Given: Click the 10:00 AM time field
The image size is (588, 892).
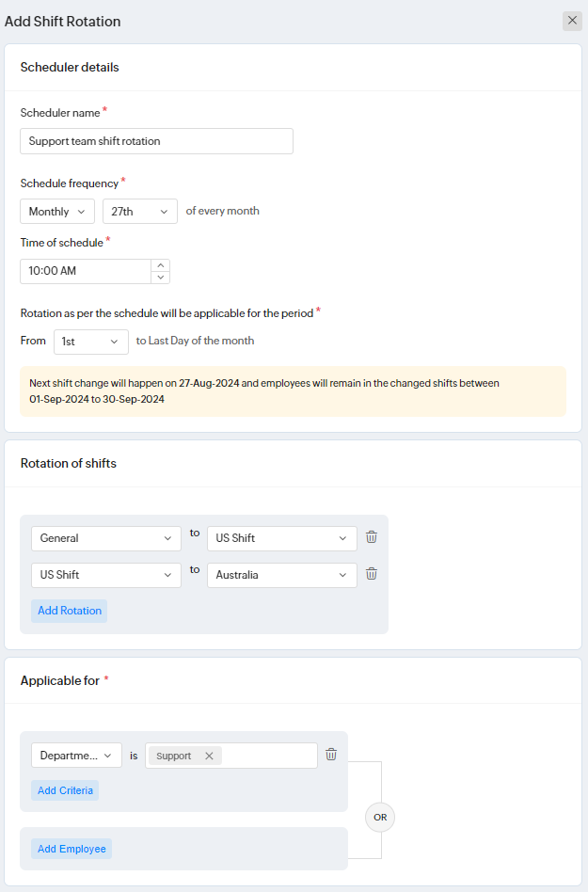Looking at the screenshot, I should click(86, 271).
